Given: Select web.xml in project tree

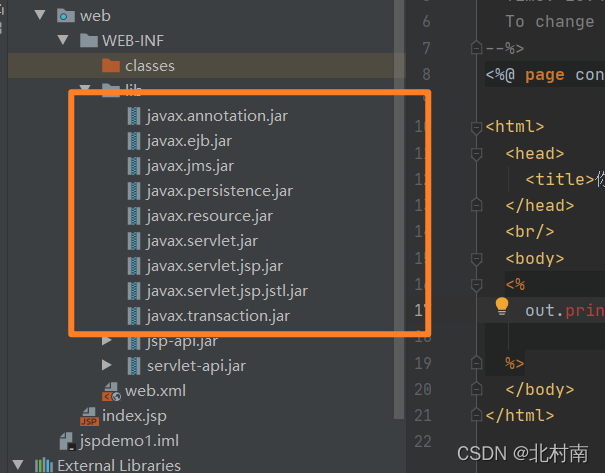Looking at the screenshot, I should pyautogui.click(x=155, y=391).
